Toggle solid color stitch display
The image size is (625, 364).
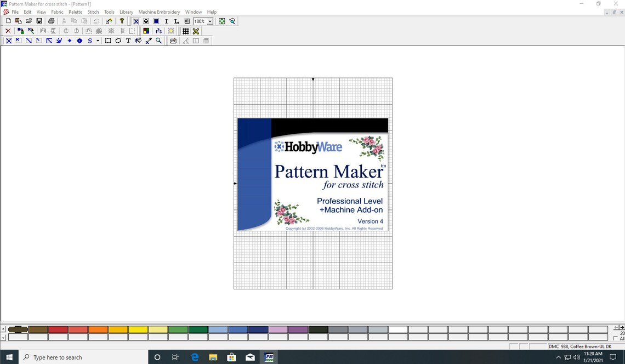[x=146, y=31]
